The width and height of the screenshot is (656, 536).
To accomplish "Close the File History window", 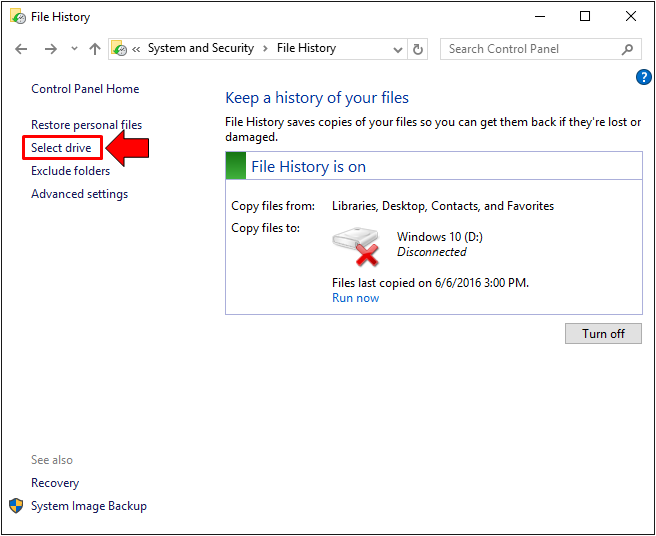I will [631, 16].
